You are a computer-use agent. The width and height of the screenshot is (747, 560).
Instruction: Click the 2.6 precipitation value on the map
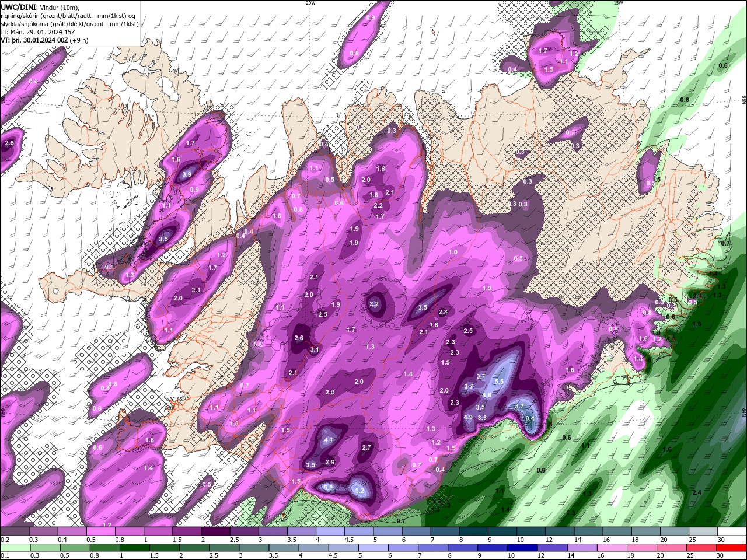(299, 338)
